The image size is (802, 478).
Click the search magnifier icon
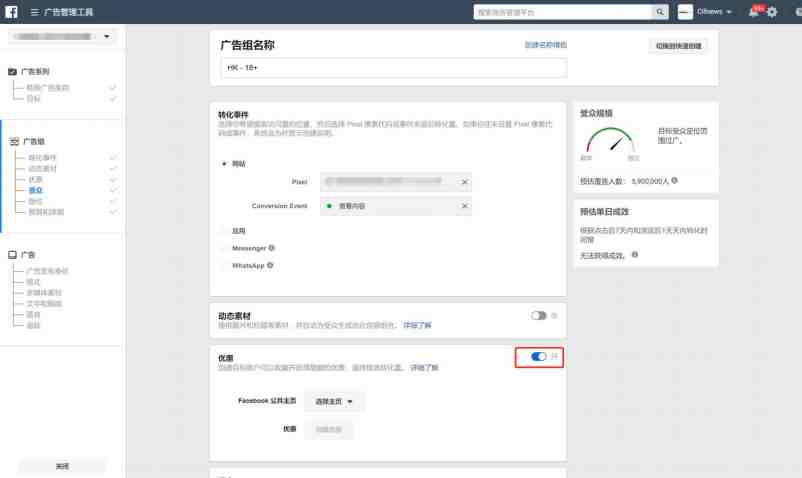click(660, 12)
